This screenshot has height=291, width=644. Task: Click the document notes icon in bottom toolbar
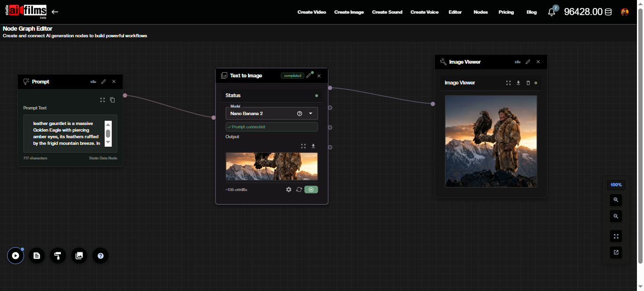point(37,256)
